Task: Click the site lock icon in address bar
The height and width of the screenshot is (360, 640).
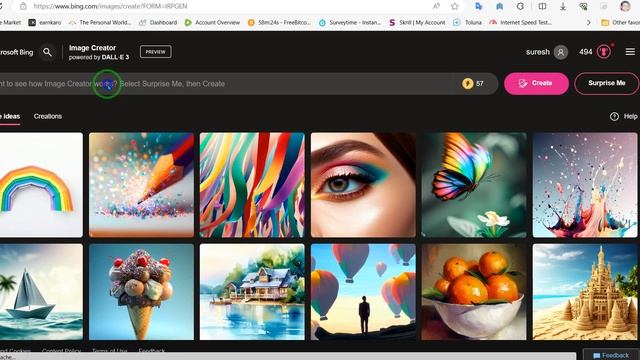Action: [23, 6]
